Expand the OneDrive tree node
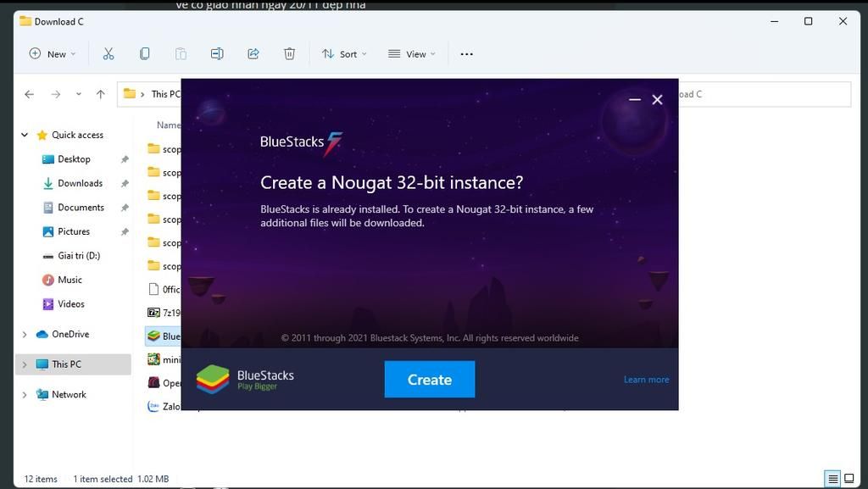 click(25, 335)
